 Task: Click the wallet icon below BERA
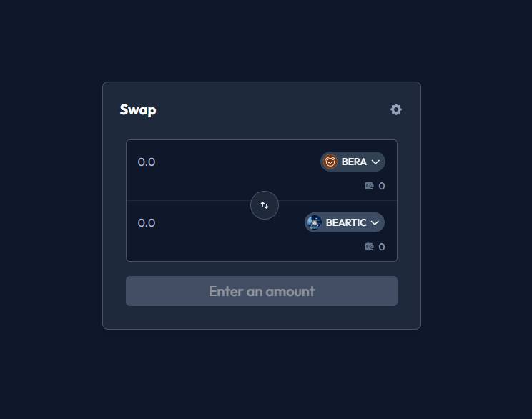[x=369, y=186]
